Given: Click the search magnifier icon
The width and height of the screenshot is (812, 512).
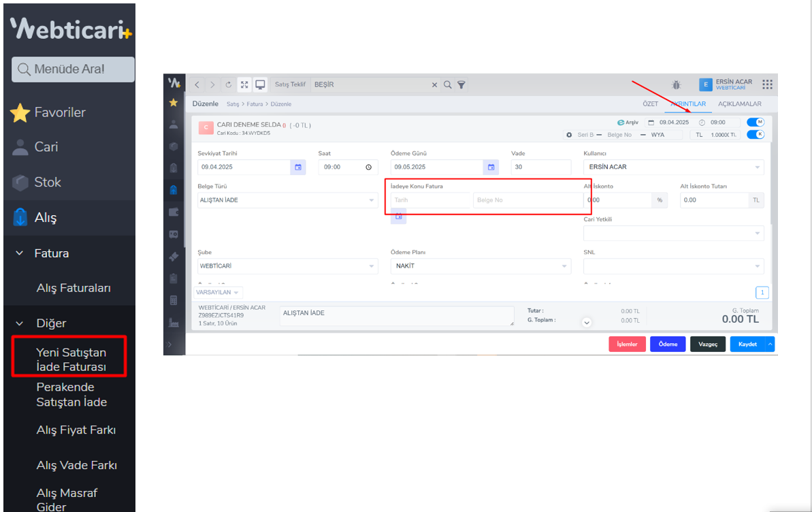Looking at the screenshot, I should pos(448,85).
